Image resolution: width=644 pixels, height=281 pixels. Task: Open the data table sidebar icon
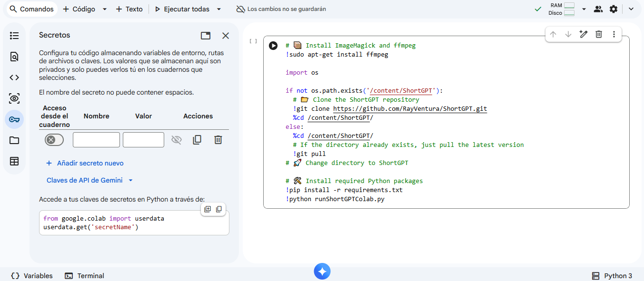[14, 161]
